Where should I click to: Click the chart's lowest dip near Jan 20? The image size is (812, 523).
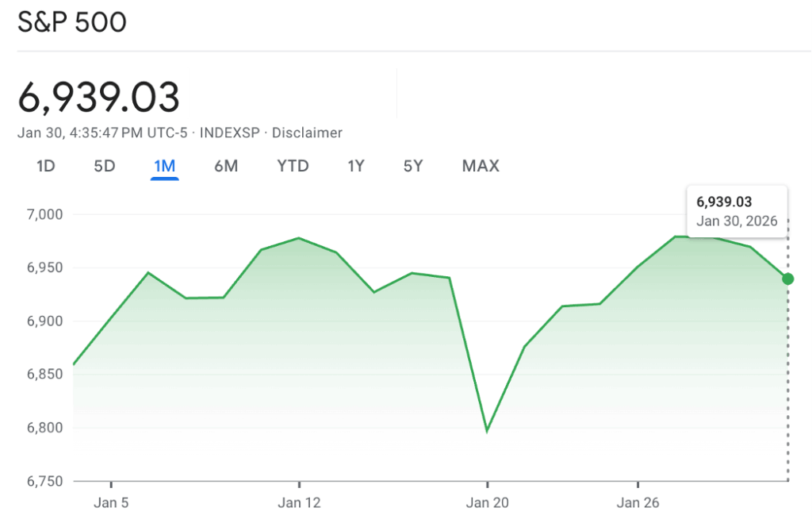(487, 431)
